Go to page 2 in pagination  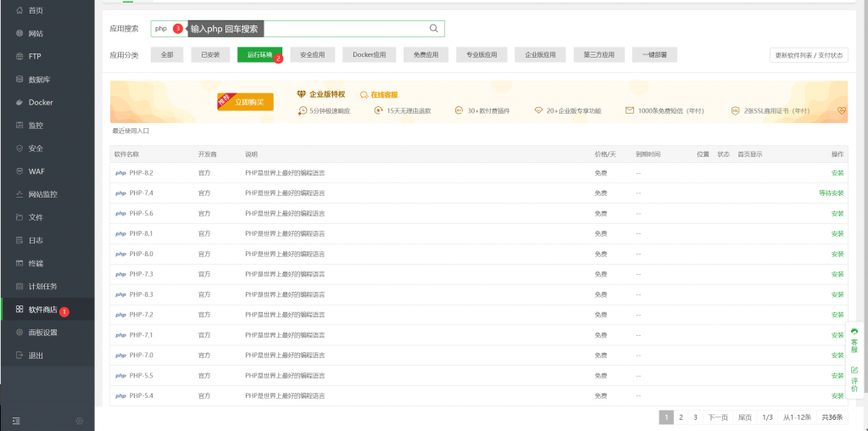(681, 417)
